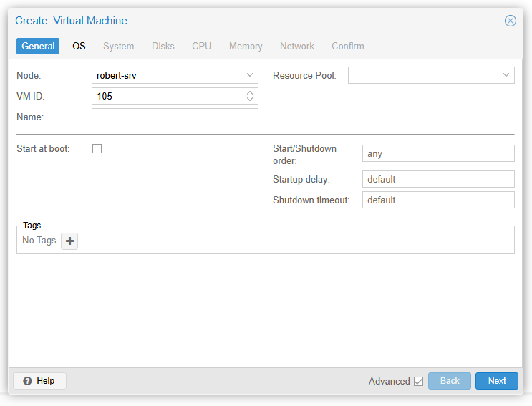Select the General tab
Viewport: 532px width, 406px height.
pyautogui.click(x=38, y=46)
